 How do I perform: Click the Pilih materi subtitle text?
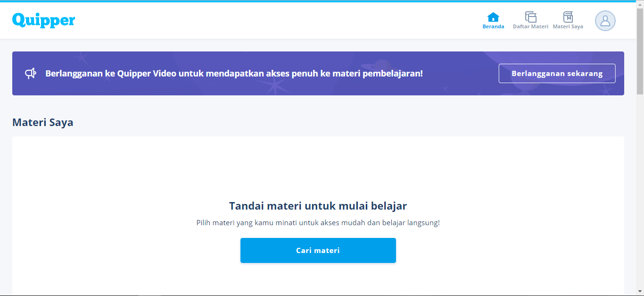(318, 223)
